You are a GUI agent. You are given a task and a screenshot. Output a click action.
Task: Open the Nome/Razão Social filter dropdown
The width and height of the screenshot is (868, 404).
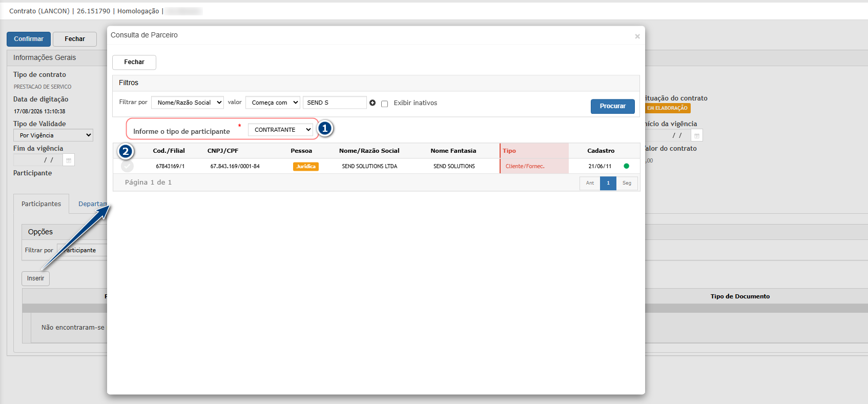(188, 103)
